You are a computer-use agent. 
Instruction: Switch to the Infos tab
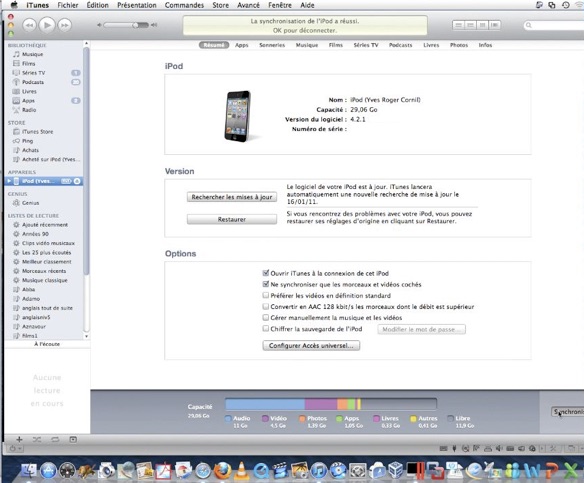(485, 45)
